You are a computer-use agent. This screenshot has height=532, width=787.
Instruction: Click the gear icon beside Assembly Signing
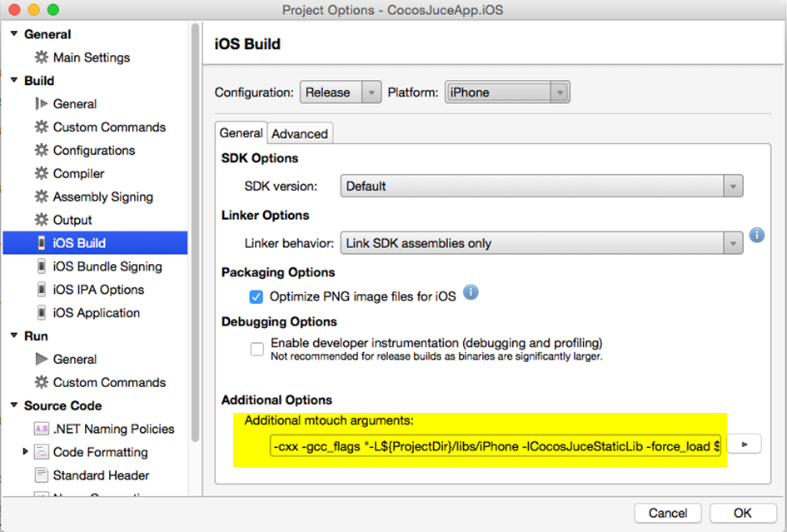[41, 196]
